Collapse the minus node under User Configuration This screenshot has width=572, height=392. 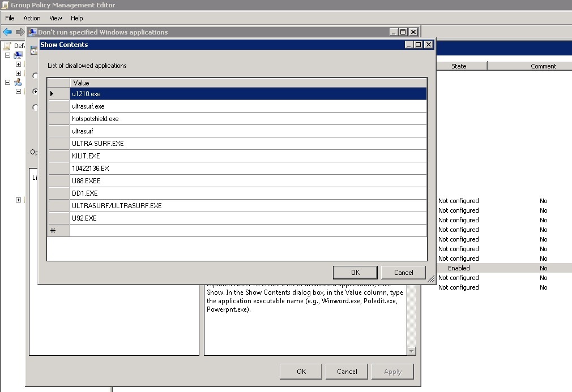pos(18,92)
